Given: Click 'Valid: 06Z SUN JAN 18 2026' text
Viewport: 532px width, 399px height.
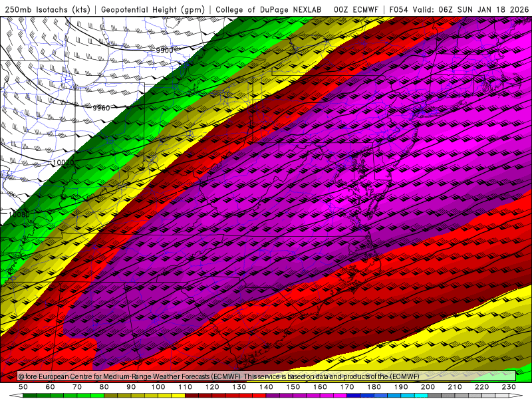Looking at the screenshot, I should pos(471,9).
